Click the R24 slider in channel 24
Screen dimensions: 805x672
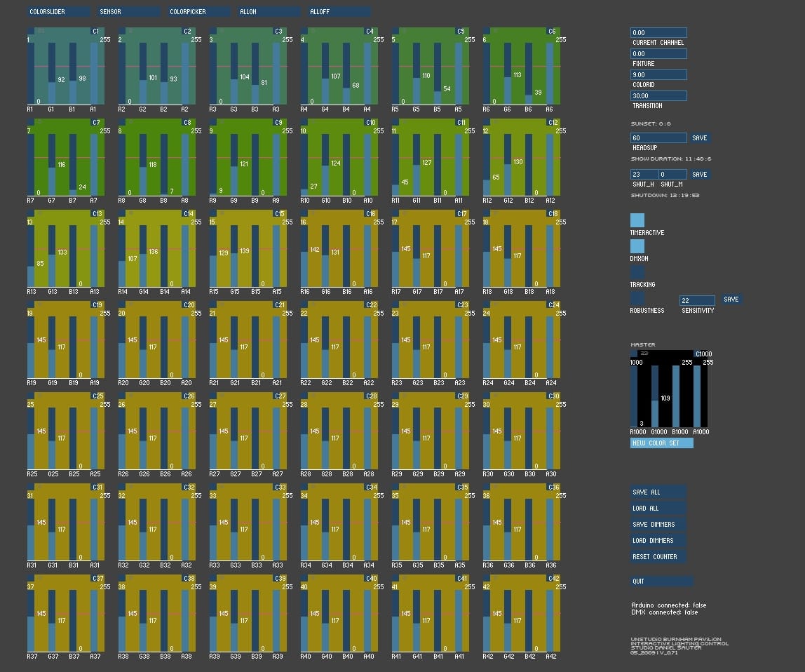486,347
